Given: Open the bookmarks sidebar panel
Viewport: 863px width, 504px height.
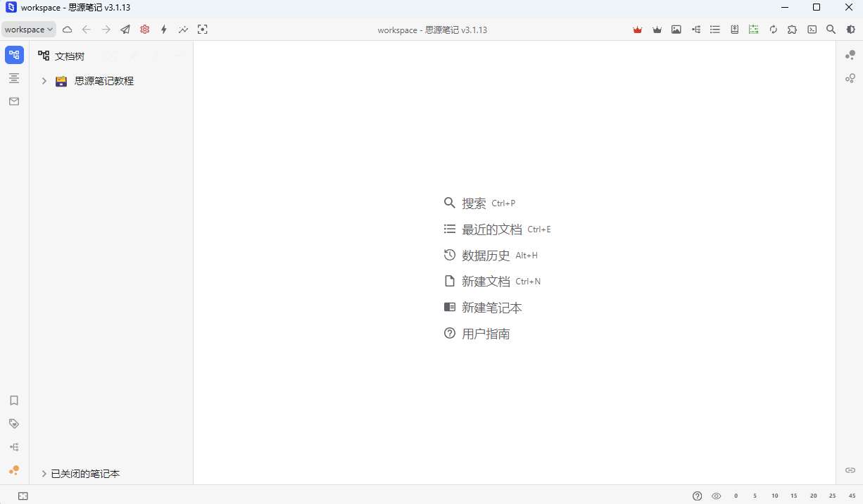Looking at the screenshot, I should (14, 401).
